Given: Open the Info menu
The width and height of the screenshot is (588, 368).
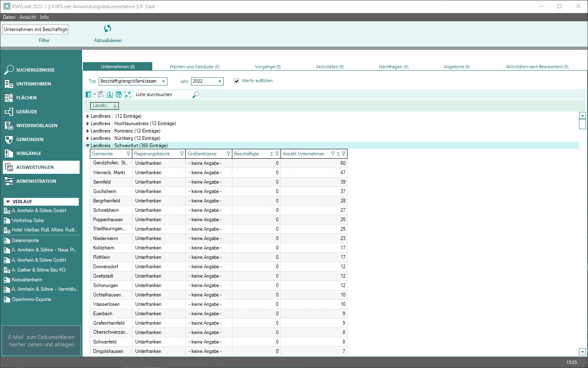Looking at the screenshot, I should (44, 17).
